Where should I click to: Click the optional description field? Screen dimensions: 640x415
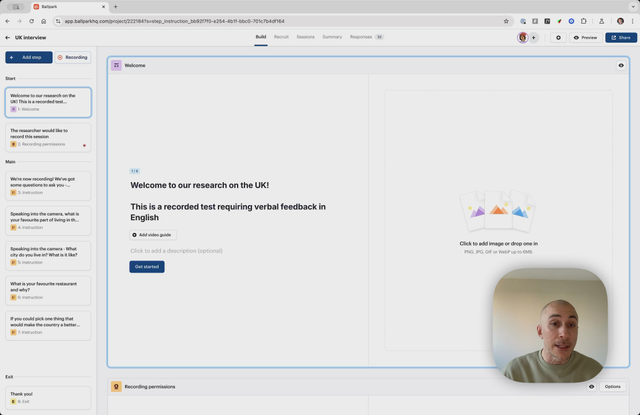177,251
